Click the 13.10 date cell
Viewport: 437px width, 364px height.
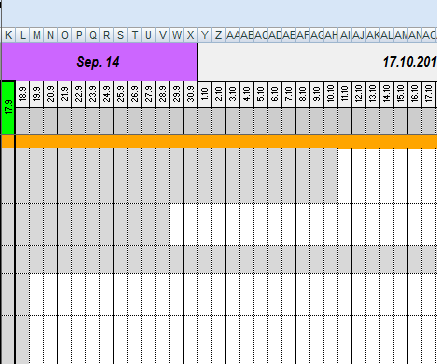(x=373, y=94)
